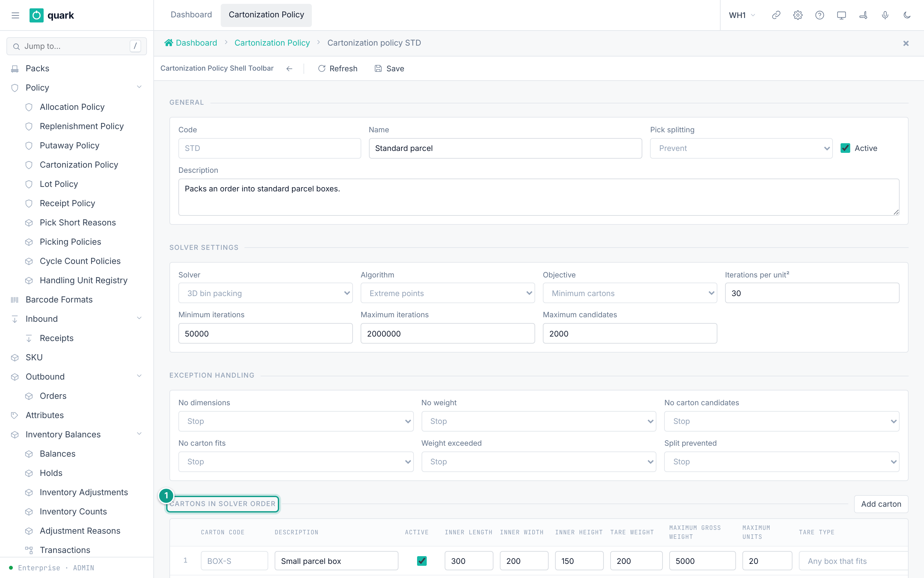Follow the Dashboard breadcrumb link
The image size is (924, 578).
coord(191,43)
